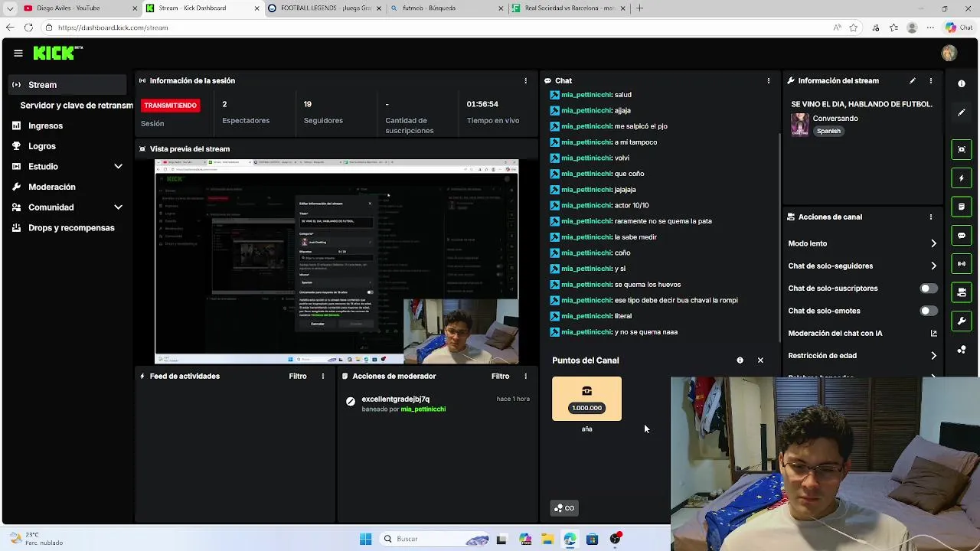Open options menu of Acciones de moderador

coord(525,376)
